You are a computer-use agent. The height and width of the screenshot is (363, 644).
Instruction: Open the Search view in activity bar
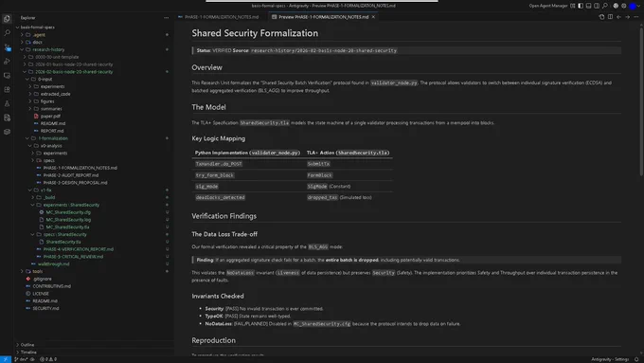pos(7,32)
